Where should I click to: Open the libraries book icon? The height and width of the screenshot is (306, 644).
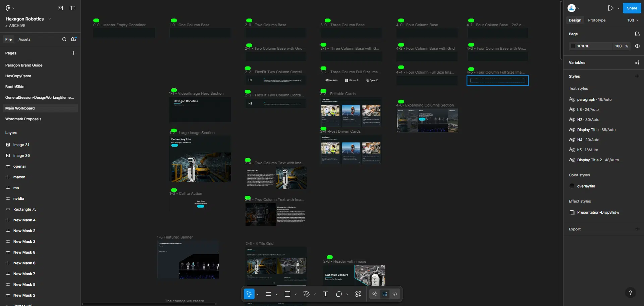73,39
